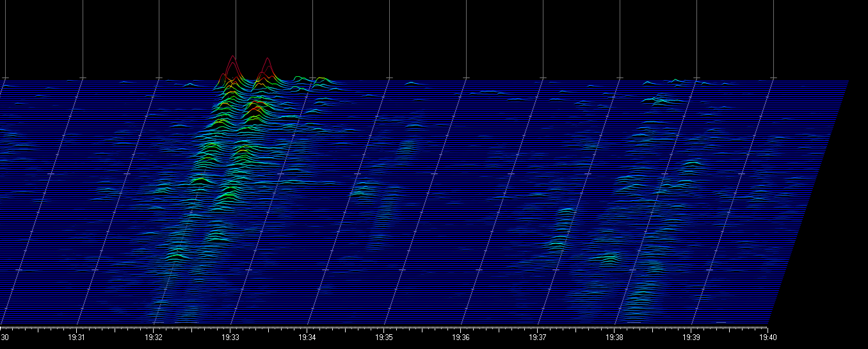Viewport: 868px width, 349px height.
Task: Click the 19:33 time label
Action: tap(230, 337)
